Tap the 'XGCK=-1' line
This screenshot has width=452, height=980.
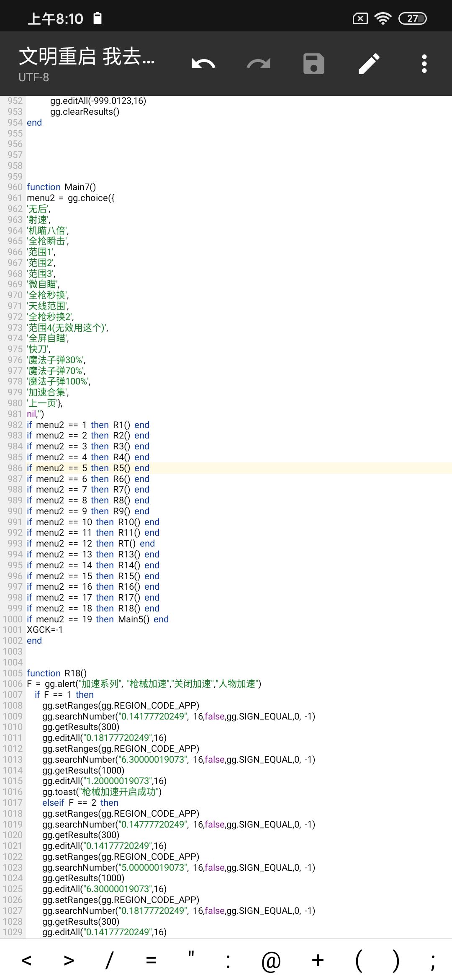point(45,630)
